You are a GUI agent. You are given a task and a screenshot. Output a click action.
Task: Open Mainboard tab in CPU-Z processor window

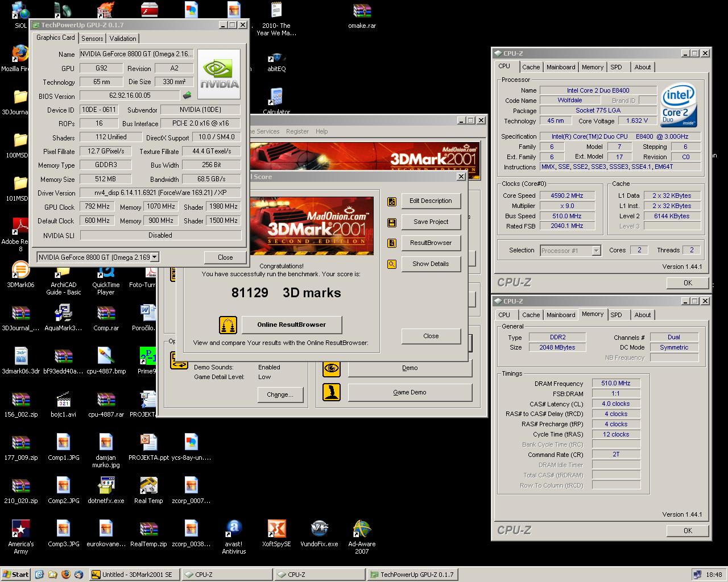tap(561, 67)
